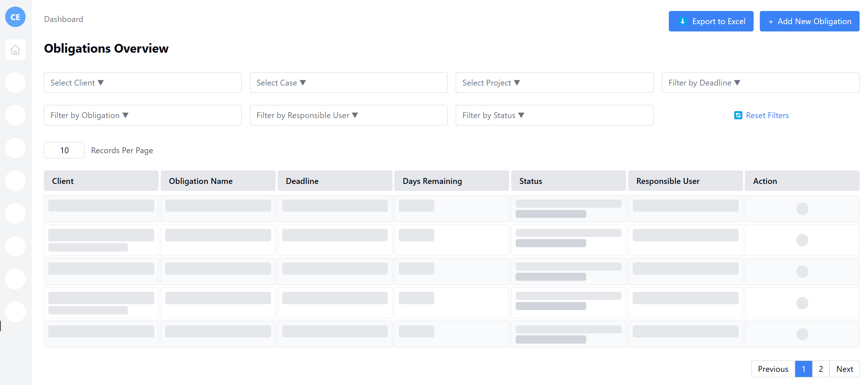This screenshot has height=385, width=868.
Task: Expand Filter by Obligation dropdown
Action: point(143,115)
